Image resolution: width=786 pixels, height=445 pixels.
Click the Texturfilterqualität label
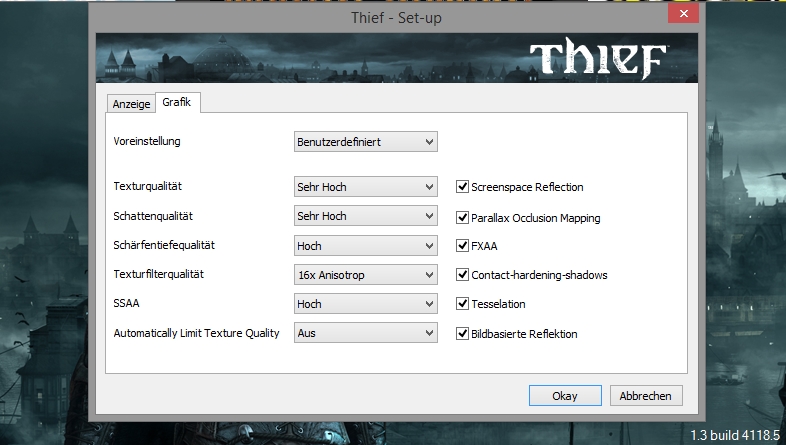tap(158, 274)
